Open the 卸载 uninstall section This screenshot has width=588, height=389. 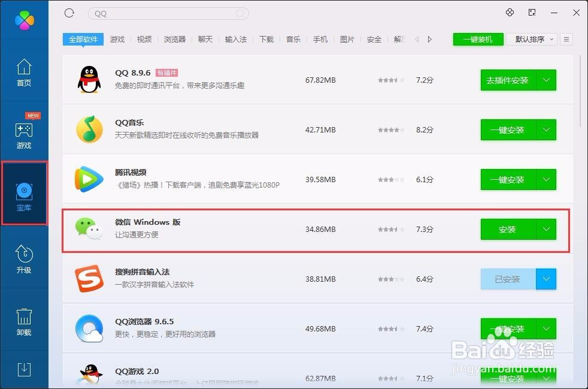[24, 322]
